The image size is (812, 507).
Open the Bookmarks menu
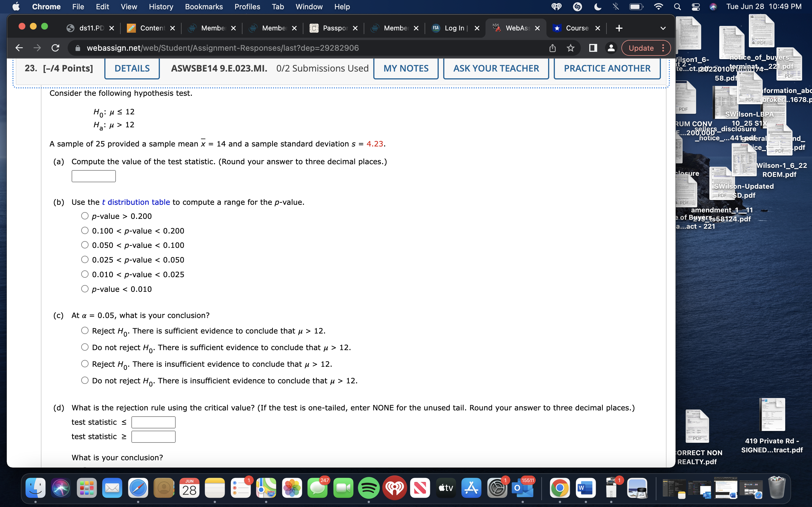(204, 6)
